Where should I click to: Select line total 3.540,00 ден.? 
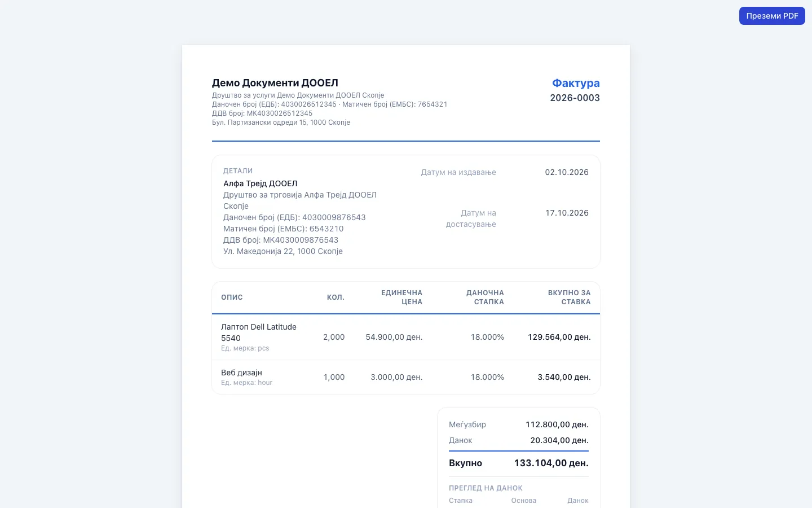564,377
